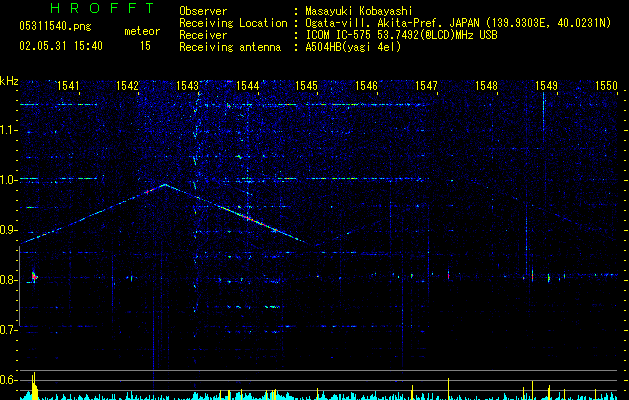The width and height of the screenshot is (629, 400).
Task: Click the ICOM IC-575 receiver text
Action: [401, 35]
